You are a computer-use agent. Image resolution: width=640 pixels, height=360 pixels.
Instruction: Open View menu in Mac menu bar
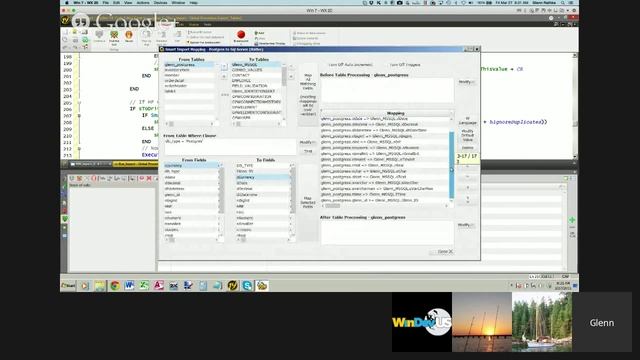tap(128, 2)
